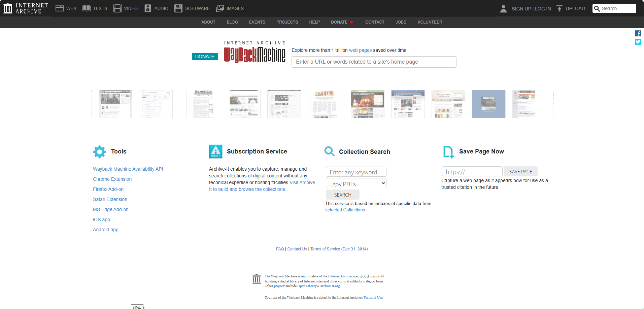Open the Video filmstrip icon
Screen dimensions: 644x309
(117, 8)
